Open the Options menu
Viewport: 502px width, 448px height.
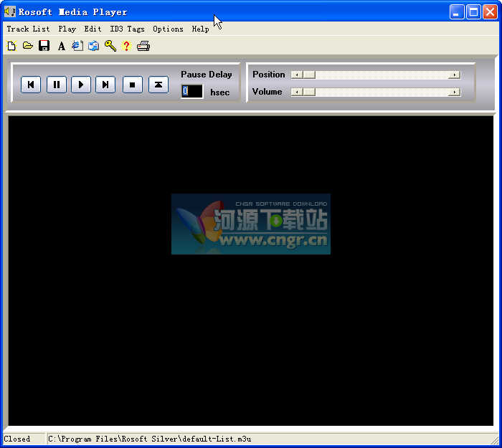pos(168,29)
